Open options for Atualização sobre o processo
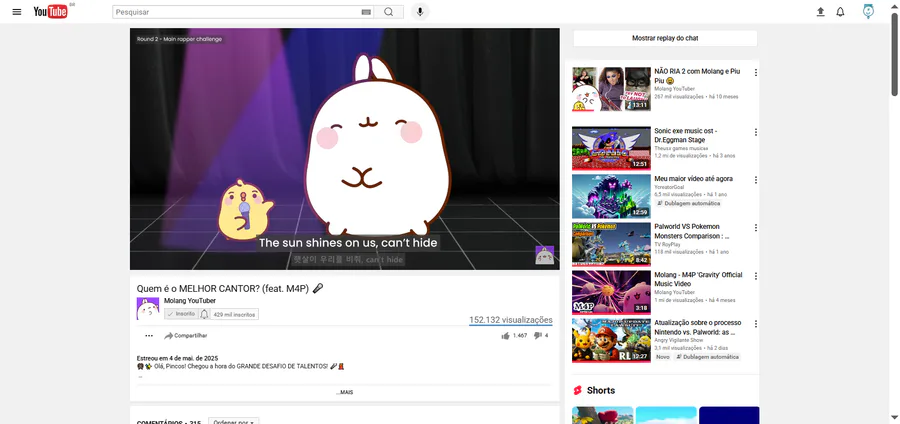Viewport: 900px width, 424px height. [755, 324]
